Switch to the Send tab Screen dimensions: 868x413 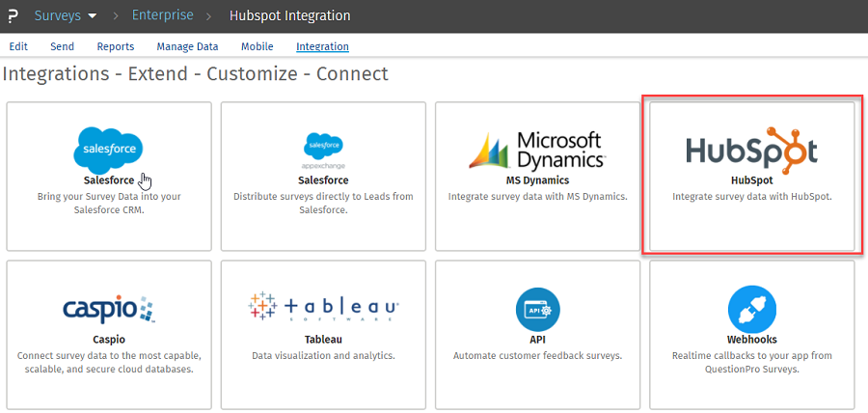click(x=62, y=46)
